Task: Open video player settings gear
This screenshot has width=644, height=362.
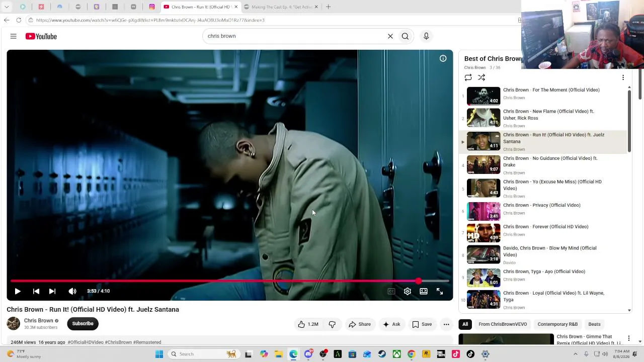Action: (408, 291)
